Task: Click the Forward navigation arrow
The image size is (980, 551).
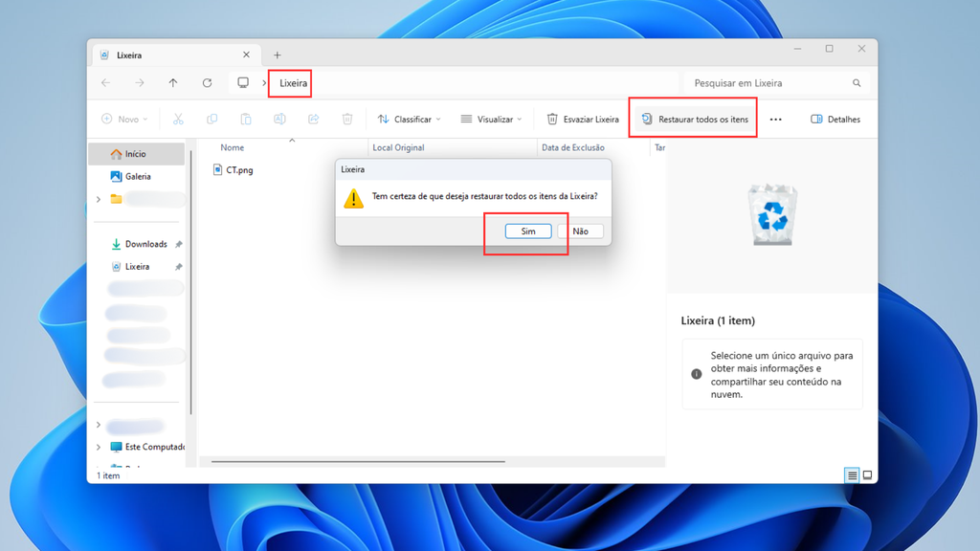Action: (140, 82)
